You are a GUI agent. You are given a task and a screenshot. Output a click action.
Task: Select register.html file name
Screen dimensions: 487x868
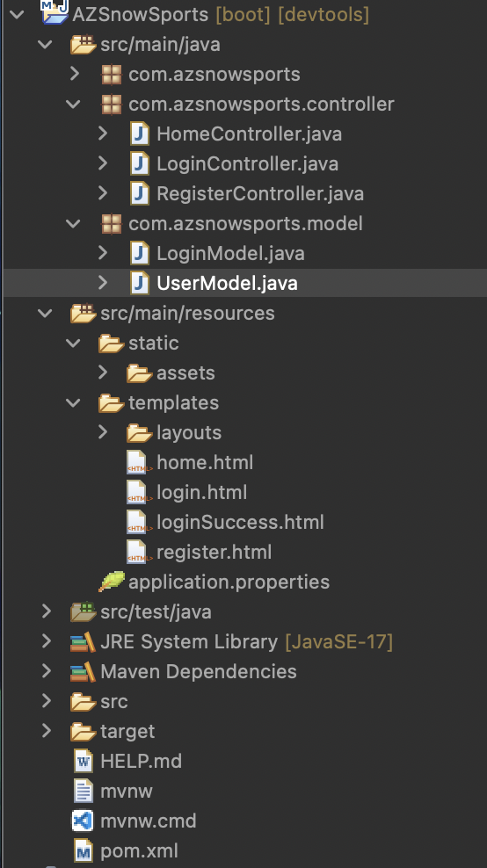coord(214,553)
